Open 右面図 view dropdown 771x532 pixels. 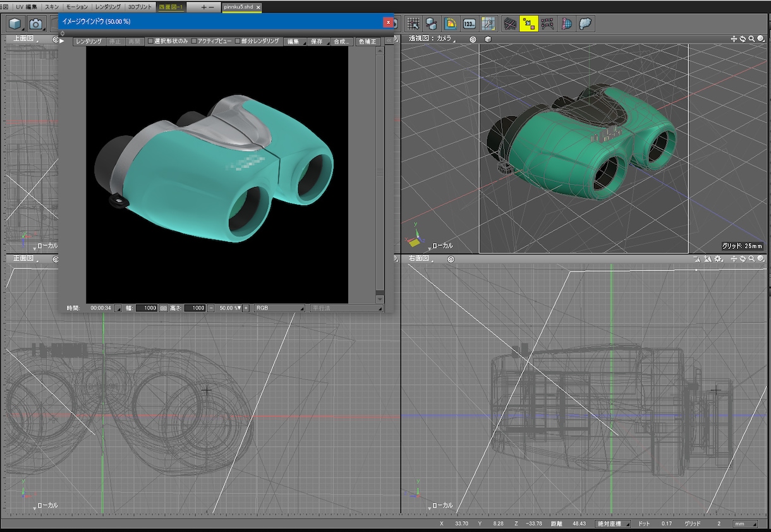click(x=420, y=259)
